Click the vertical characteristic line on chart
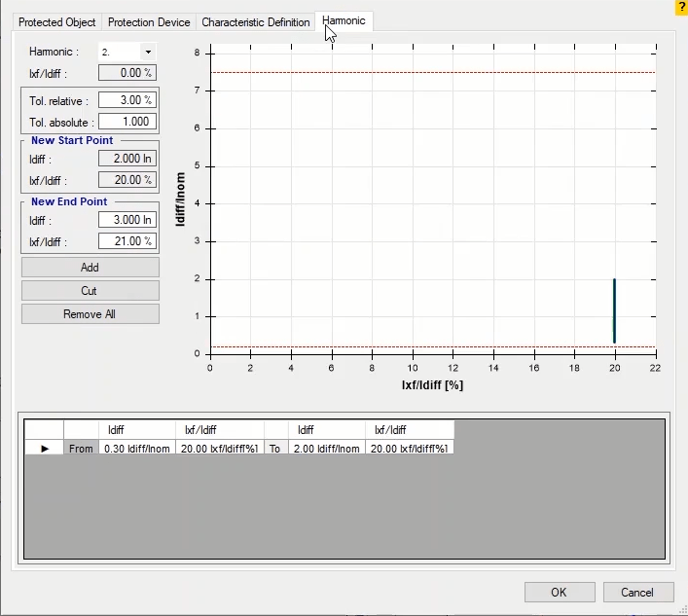688x616 pixels. point(614,309)
